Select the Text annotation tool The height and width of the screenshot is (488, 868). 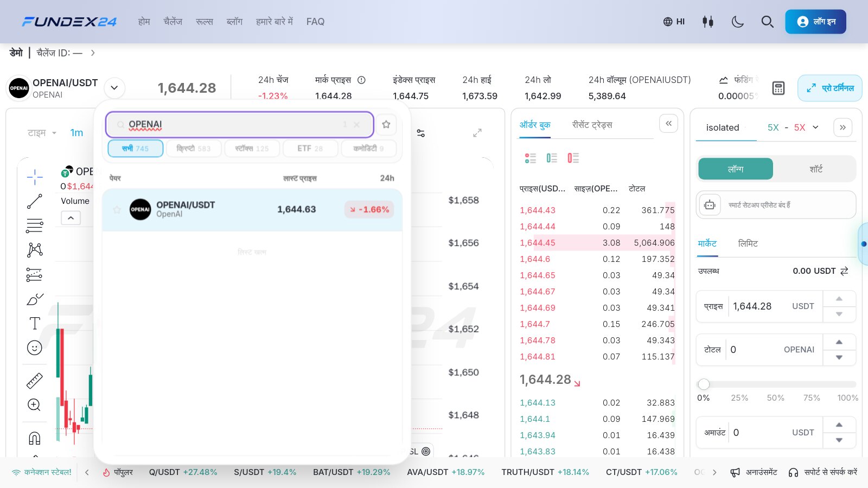pyautogui.click(x=35, y=323)
